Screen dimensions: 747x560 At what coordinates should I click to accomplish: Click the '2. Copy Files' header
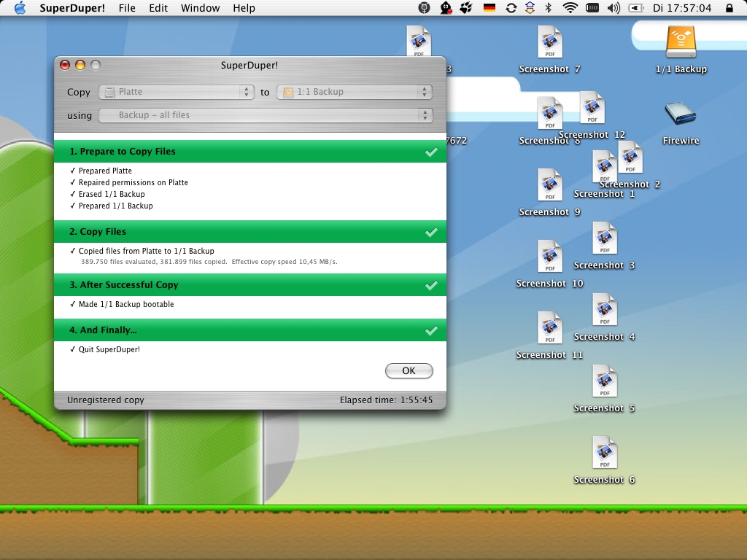click(250, 232)
